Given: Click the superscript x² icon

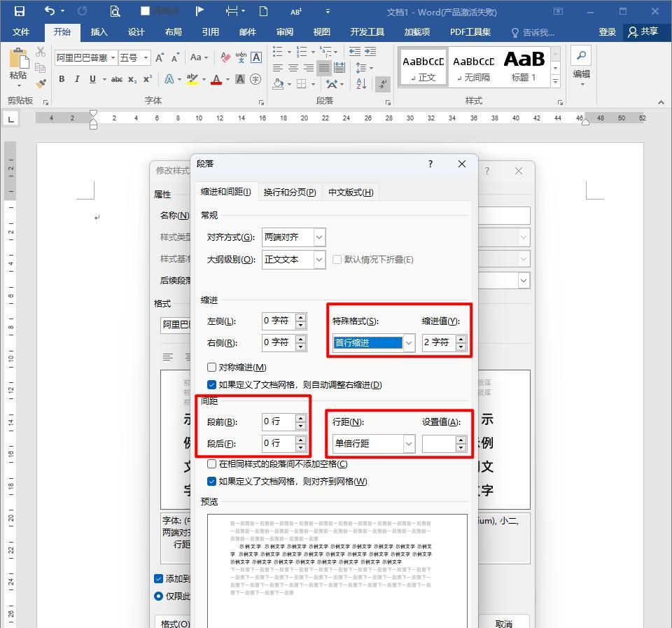Looking at the screenshot, I should point(148,79).
